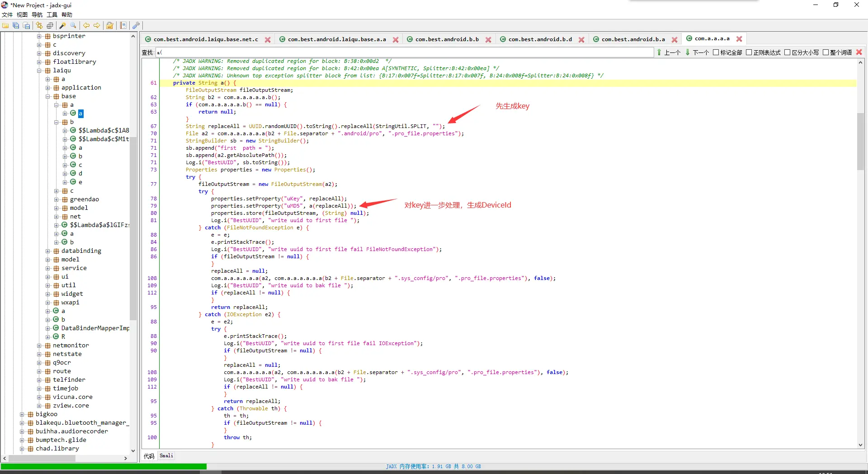The image size is (868, 474).
Task: Select the zview.core package in tree
Action: (x=71, y=406)
